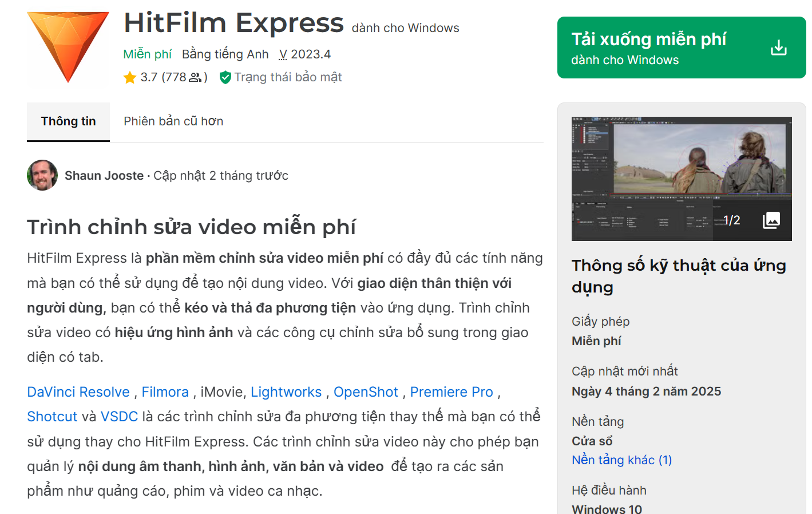Open the VSDC link
This screenshot has height=514, width=812.
pos(119,417)
